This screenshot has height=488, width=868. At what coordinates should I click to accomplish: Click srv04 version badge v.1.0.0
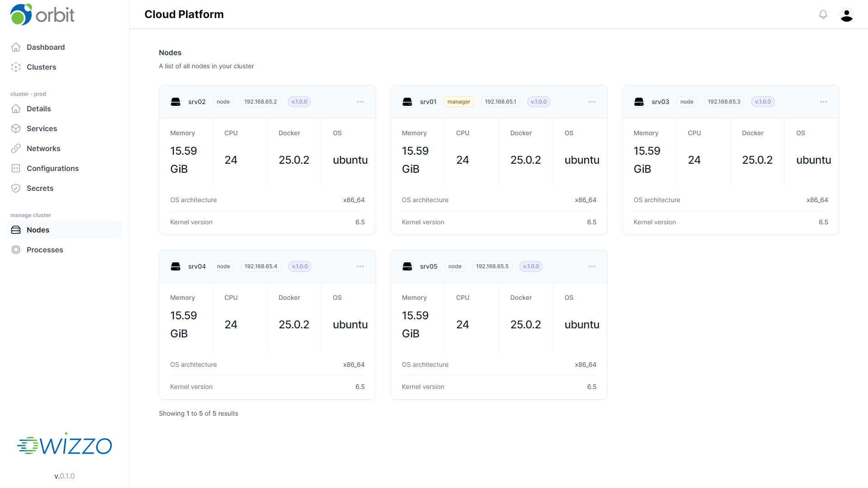[300, 266]
